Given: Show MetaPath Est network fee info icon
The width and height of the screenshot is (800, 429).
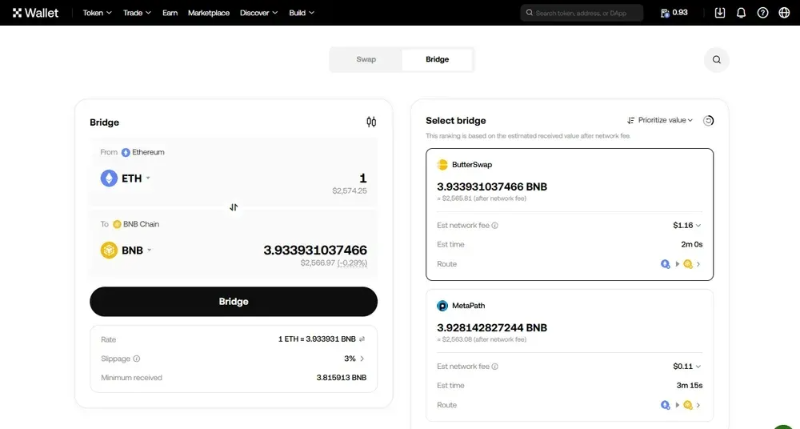Looking at the screenshot, I should [494, 366].
